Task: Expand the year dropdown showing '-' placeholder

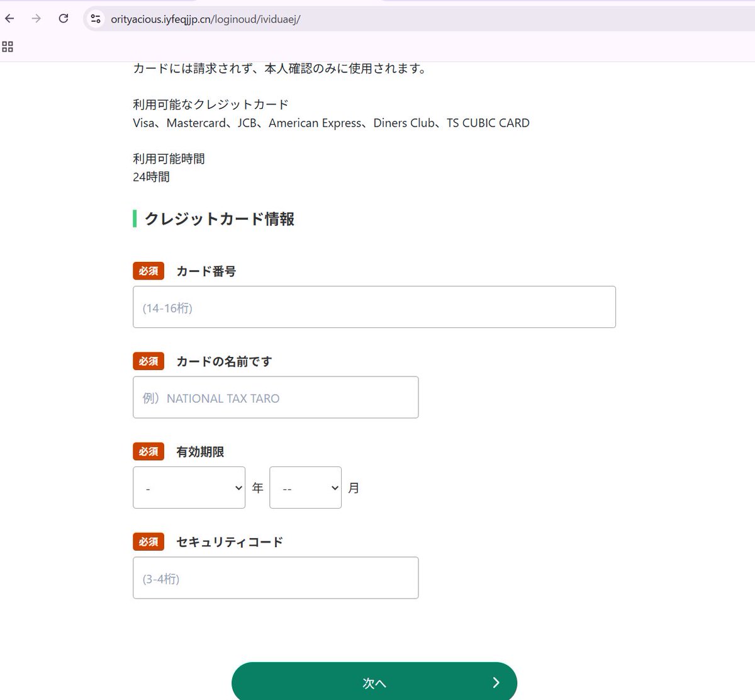Action: coord(189,487)
